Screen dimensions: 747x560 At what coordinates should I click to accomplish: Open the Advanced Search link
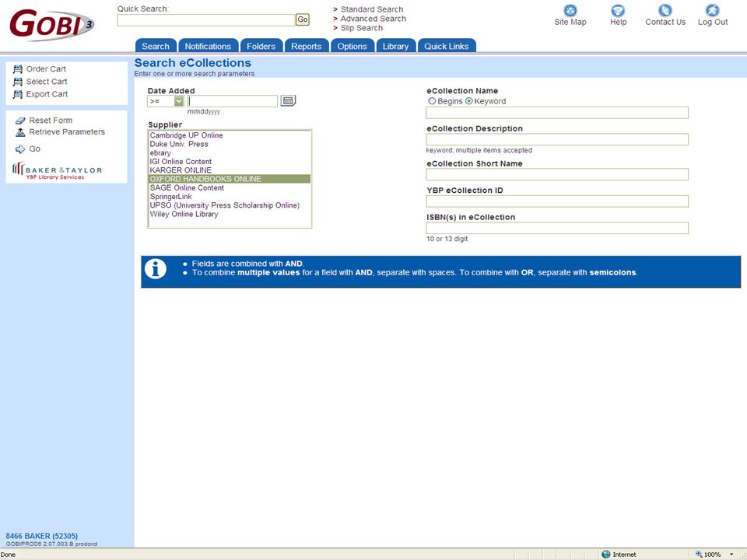(373, 19)
